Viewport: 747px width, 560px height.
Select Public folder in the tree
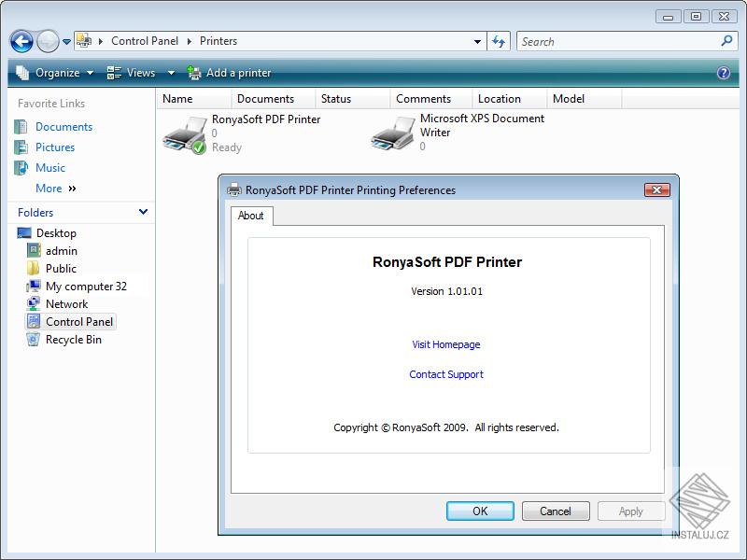pyautogui.click(x=61, y=269)
